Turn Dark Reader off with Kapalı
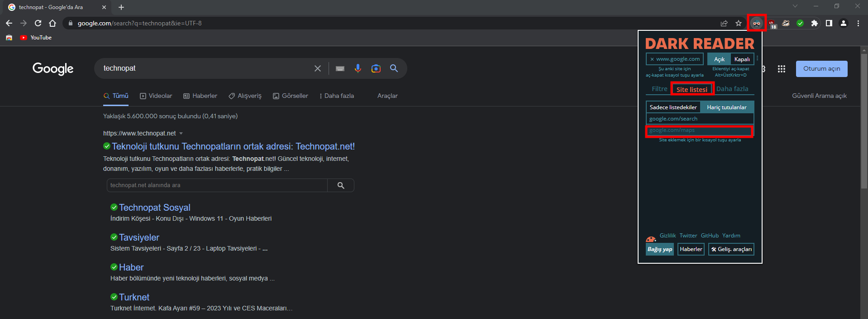The image size is (868, 319). [742, 59]
